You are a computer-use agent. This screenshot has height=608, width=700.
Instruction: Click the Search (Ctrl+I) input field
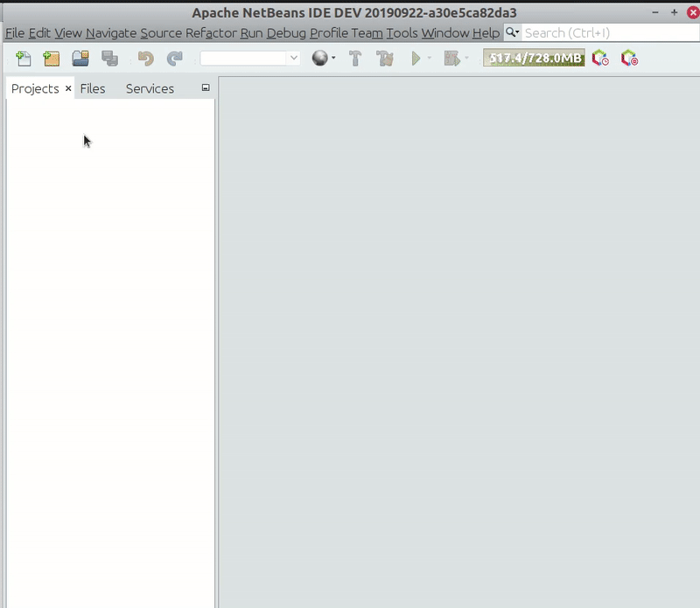click(610, 33)
